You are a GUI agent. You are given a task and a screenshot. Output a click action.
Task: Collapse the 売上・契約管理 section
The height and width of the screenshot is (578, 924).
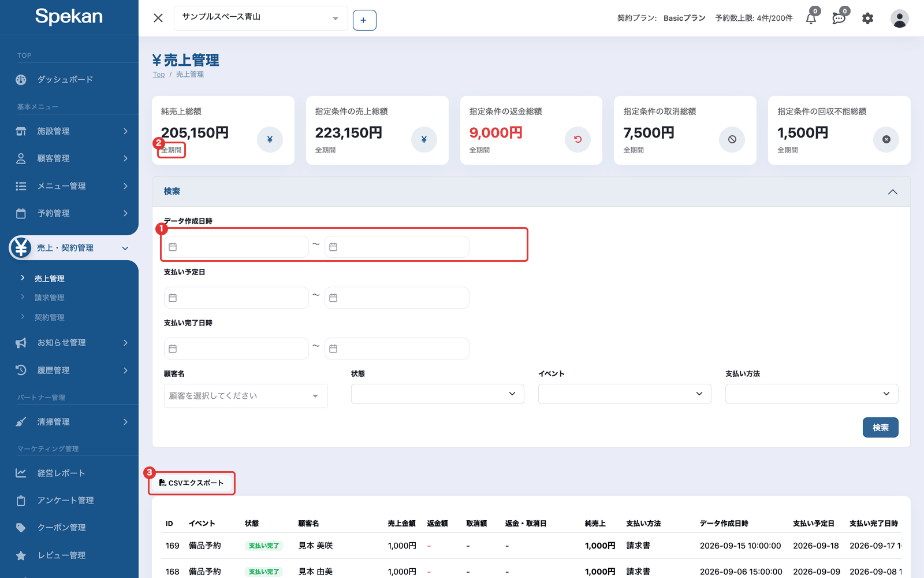click(125, 248)
